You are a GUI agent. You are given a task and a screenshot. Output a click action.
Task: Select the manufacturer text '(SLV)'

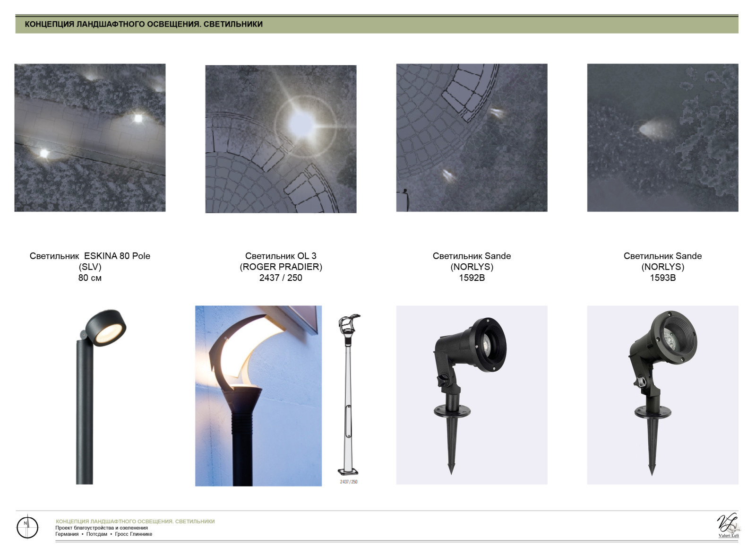point(90,267)
